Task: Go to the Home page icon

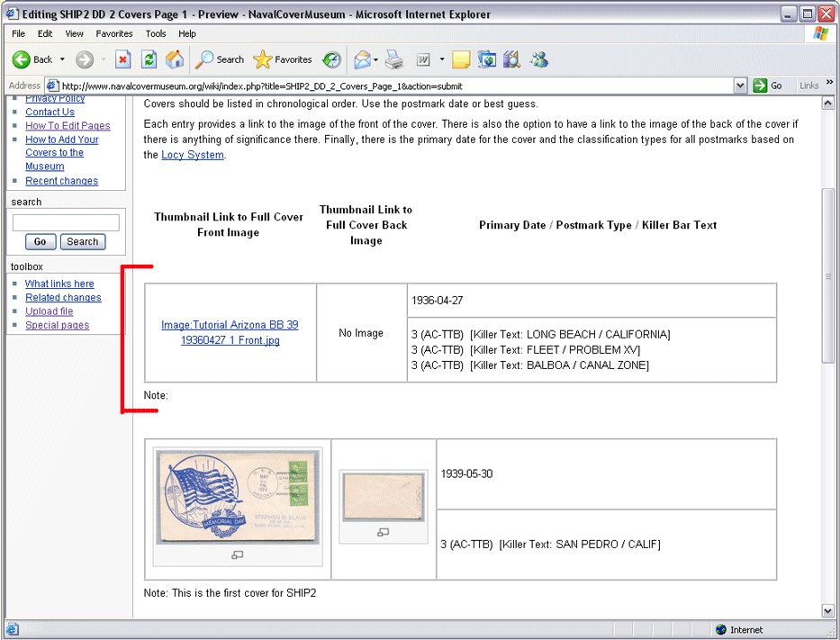Action: point(175,59)
